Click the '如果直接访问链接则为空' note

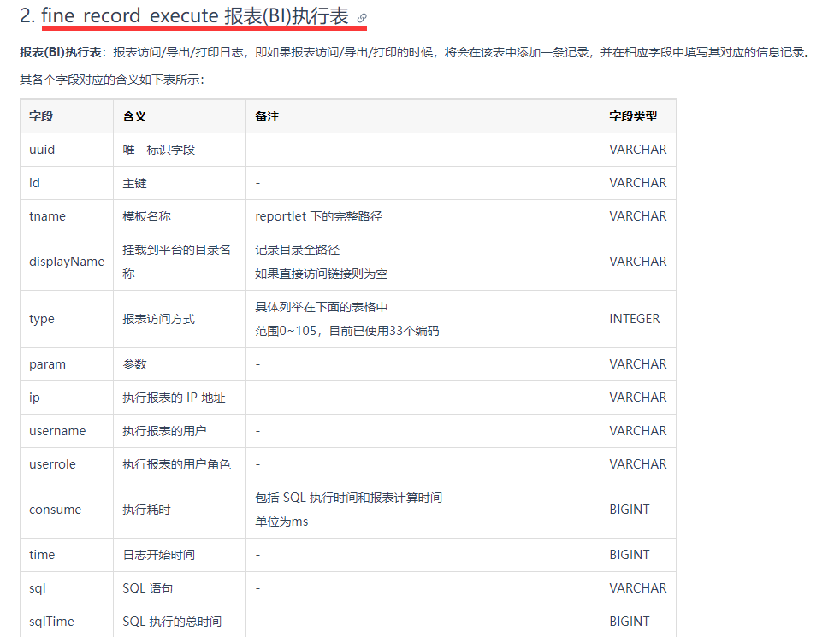(322, 274)
